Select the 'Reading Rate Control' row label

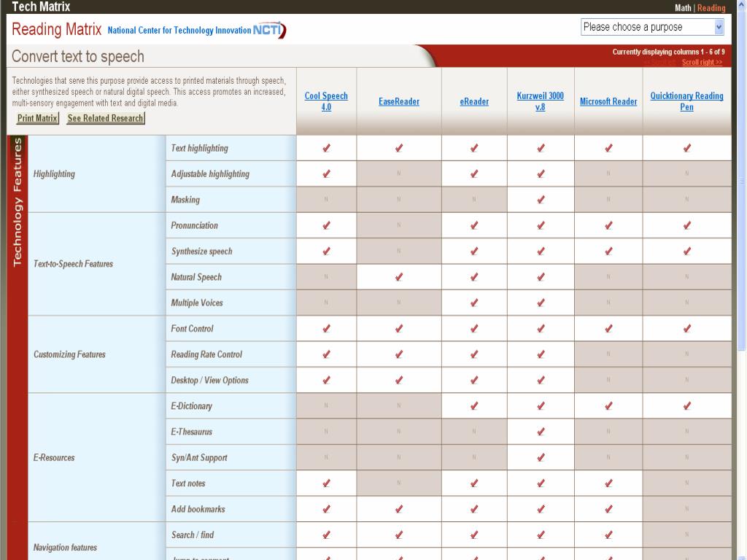(206, 354)
